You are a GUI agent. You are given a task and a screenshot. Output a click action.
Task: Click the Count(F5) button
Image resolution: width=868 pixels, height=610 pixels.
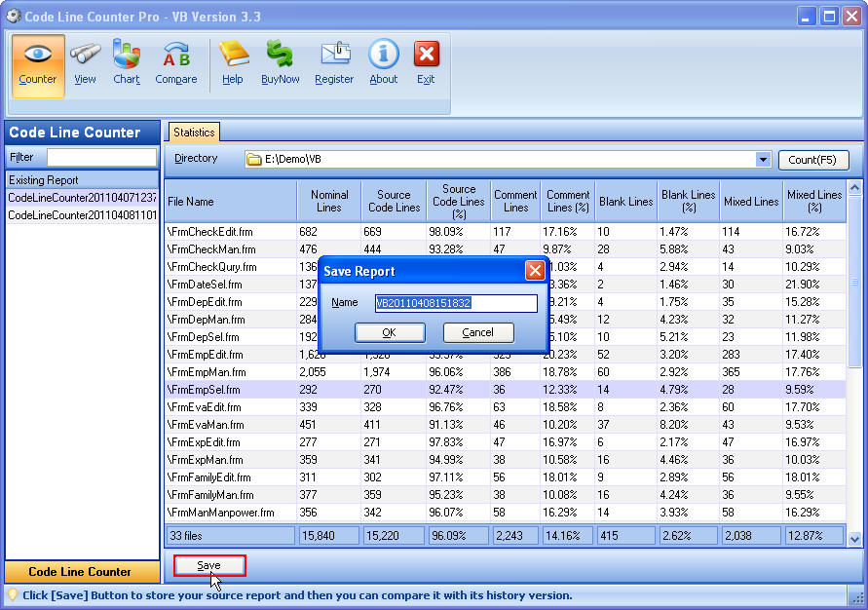click(812, 160)
